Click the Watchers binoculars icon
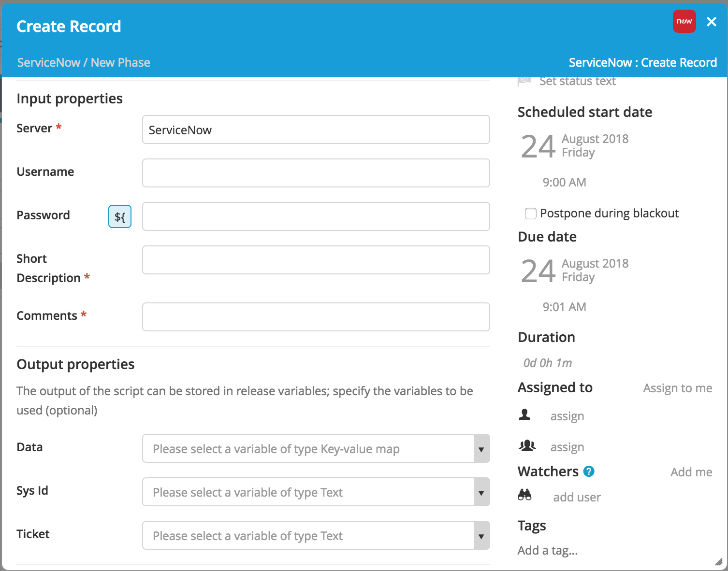 (524, 495)
